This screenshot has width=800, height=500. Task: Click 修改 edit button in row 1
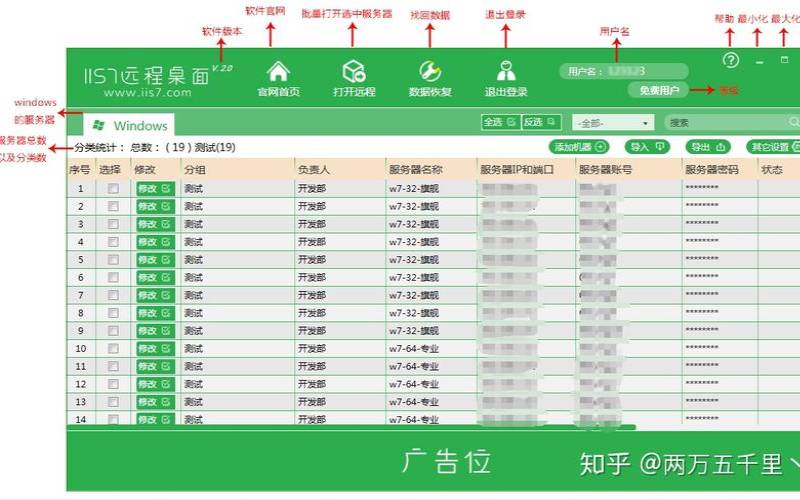point(155,189)
